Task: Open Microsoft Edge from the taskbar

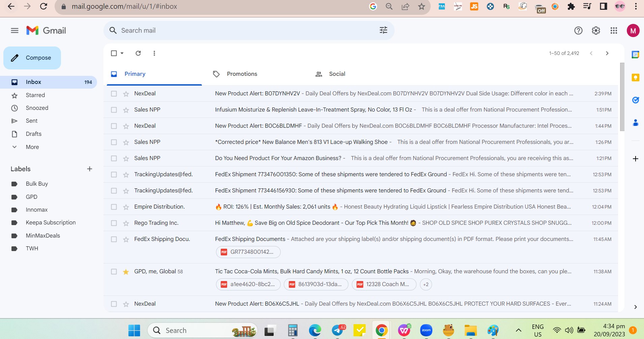Action: tap(315, 330)
